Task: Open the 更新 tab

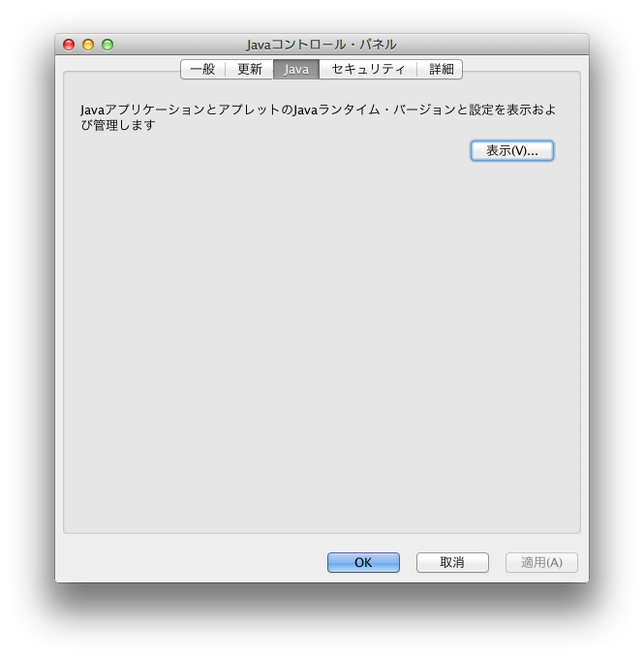Action: pos(250,69)
